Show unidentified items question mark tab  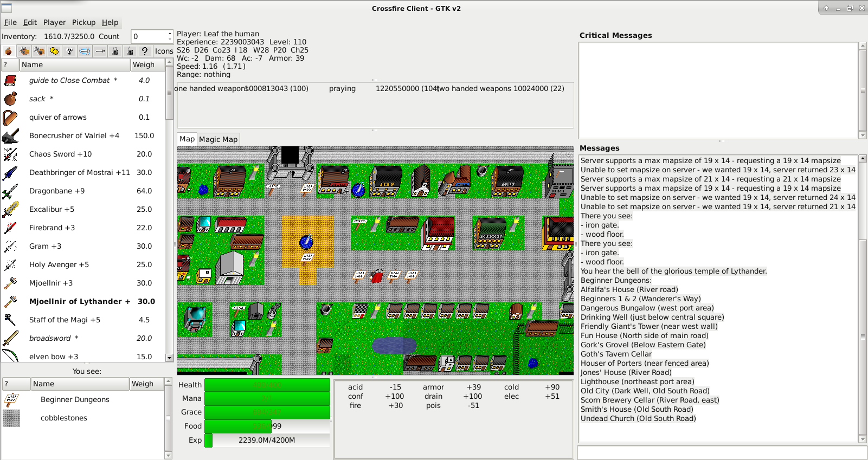[x=145, y=51]
